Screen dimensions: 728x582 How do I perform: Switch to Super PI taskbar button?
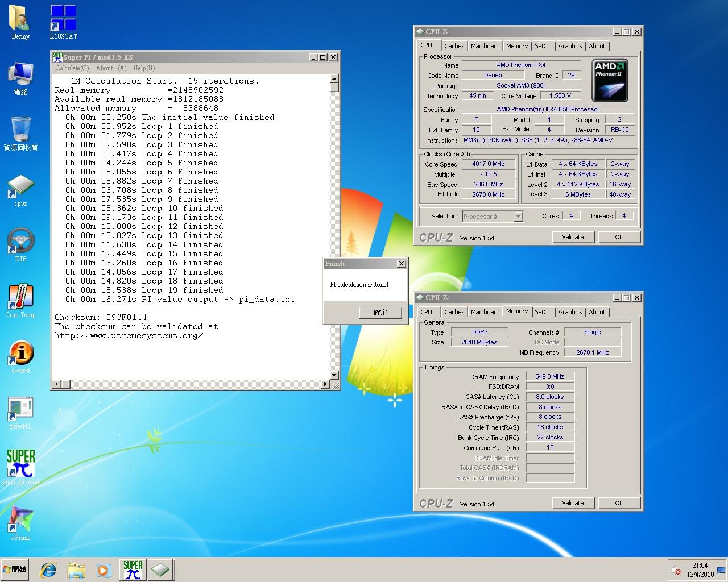pos(133,570)
